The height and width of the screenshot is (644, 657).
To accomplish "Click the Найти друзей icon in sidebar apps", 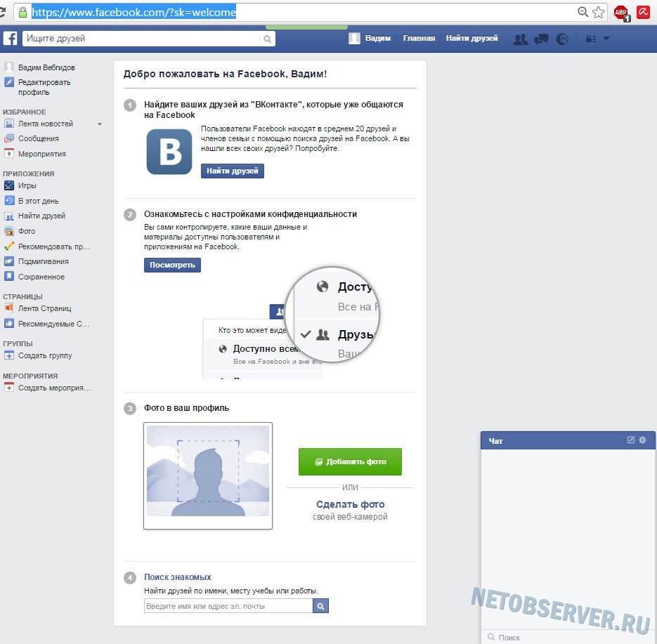I will point(9,216).
